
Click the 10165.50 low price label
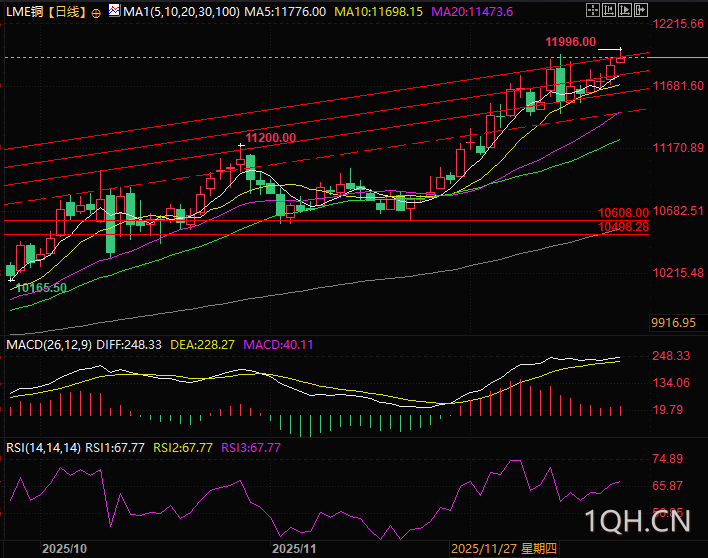point(41,288)
